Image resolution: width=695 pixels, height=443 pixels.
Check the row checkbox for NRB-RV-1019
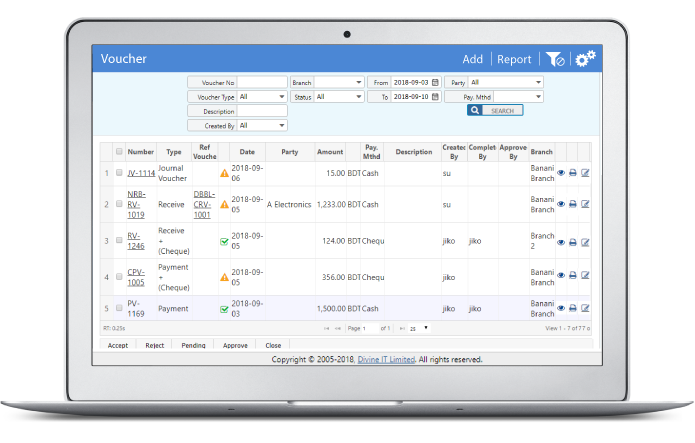[x=119, y=204]
